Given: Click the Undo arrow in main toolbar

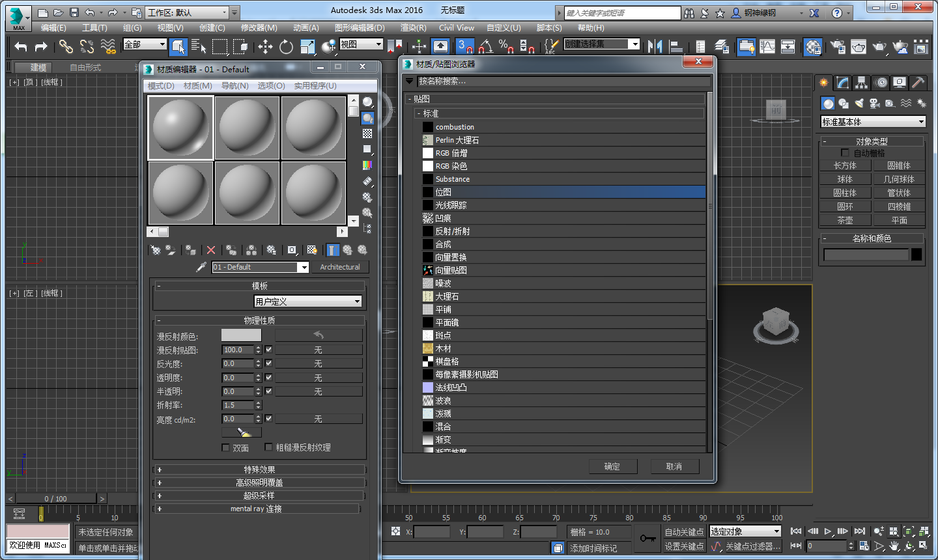Looking at the screenshot, I should click(x=21, y=46).
